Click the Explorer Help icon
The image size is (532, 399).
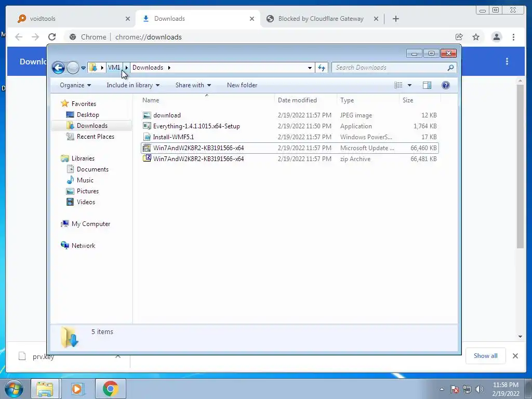click(445, 85)
